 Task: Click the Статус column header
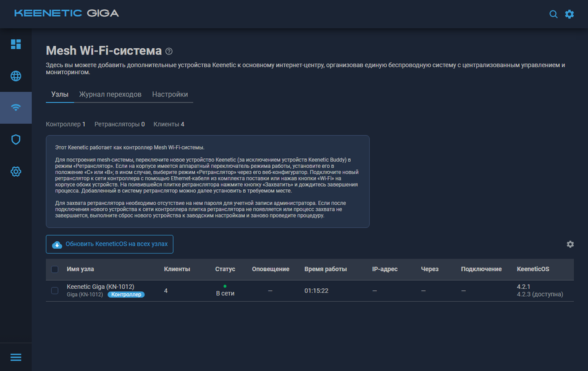click(x=225, y=269)
